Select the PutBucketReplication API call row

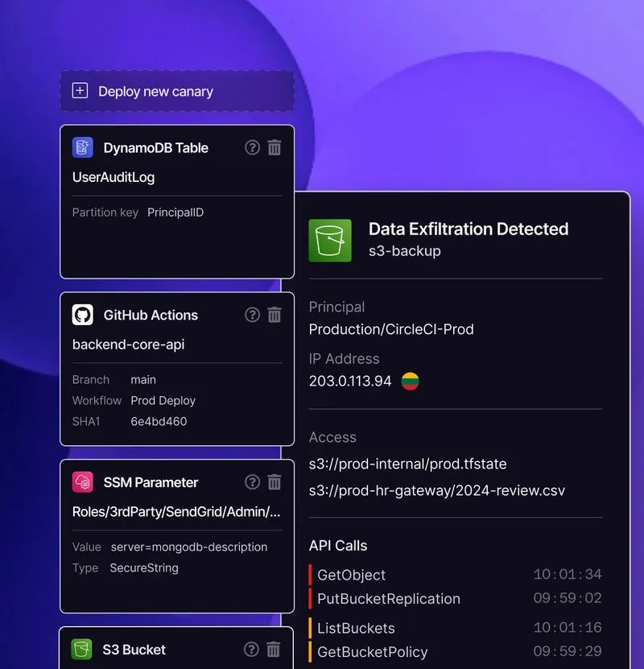pyautogui.click(x=388, y=599)
